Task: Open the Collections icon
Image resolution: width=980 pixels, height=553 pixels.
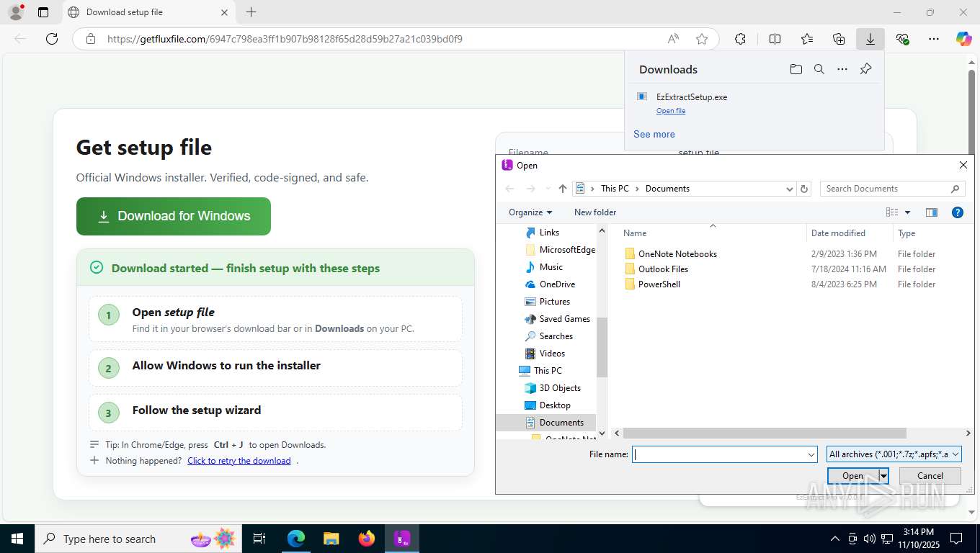Action: 839,39
